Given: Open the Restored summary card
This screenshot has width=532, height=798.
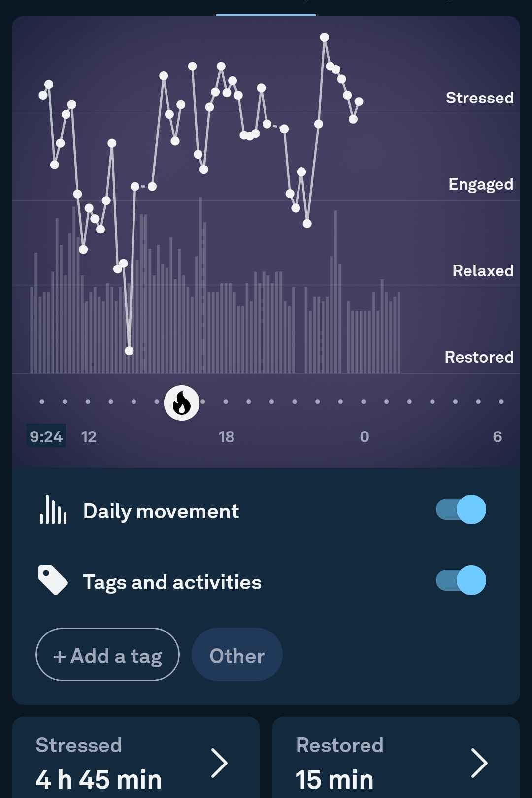Looking at the screenshot, I should coord(396,758).
